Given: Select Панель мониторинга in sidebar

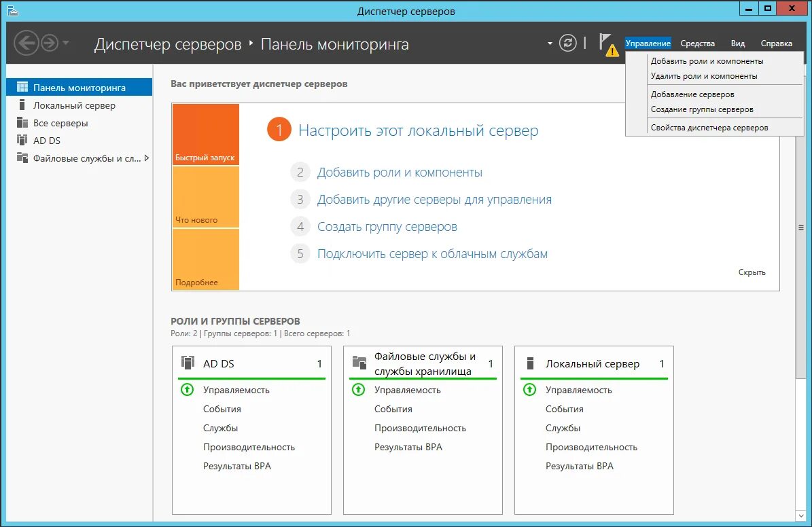Looking at the screenshot, I should point(80,88).
